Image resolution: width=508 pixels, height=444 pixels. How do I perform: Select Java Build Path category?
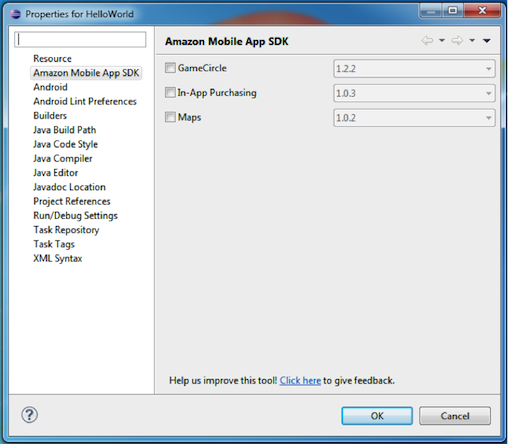[x=65, y=130]
